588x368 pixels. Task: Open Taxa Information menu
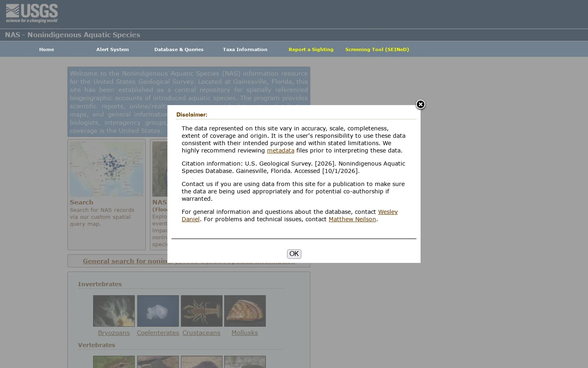click(x=245, y=49)
